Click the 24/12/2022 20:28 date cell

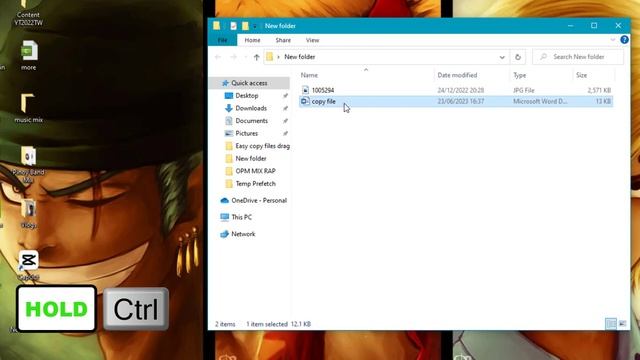coord(460,90)
